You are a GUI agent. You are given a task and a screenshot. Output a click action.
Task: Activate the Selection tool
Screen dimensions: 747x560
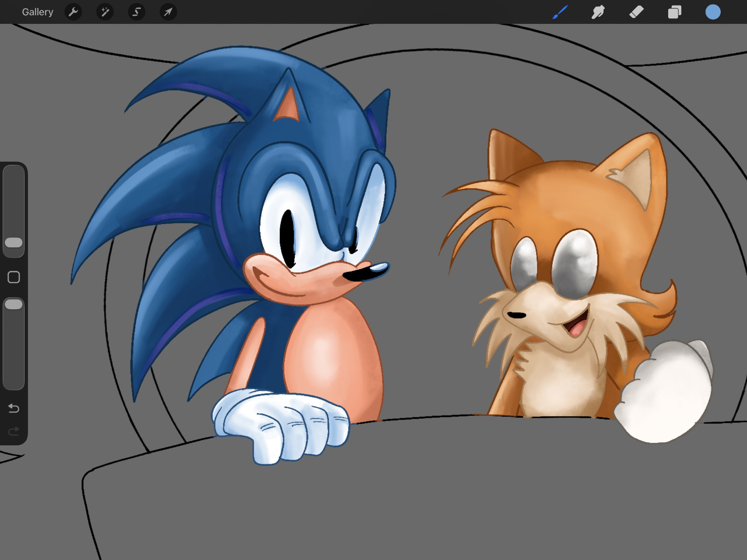point(137,12)
